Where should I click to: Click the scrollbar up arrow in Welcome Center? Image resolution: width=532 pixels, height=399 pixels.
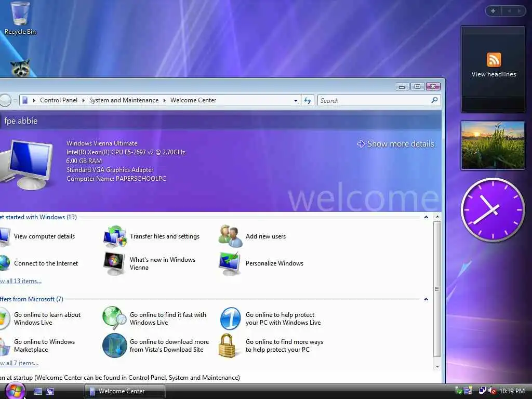[x=437, y=217]
